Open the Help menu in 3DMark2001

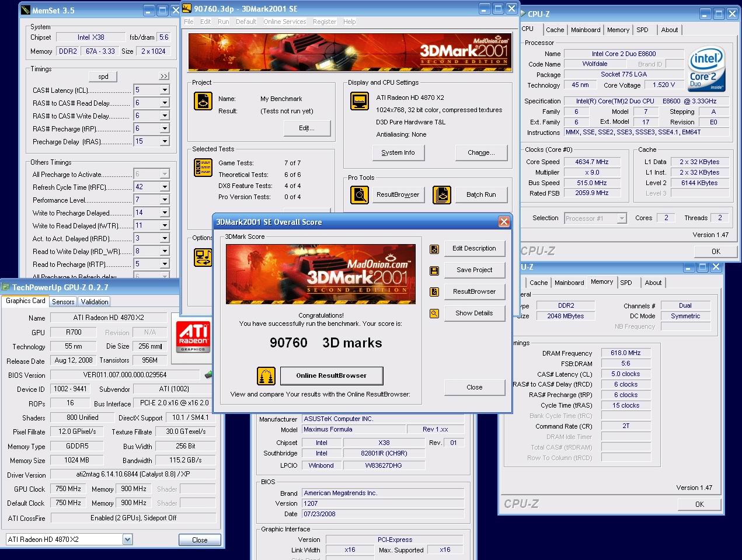coord(349,22)
